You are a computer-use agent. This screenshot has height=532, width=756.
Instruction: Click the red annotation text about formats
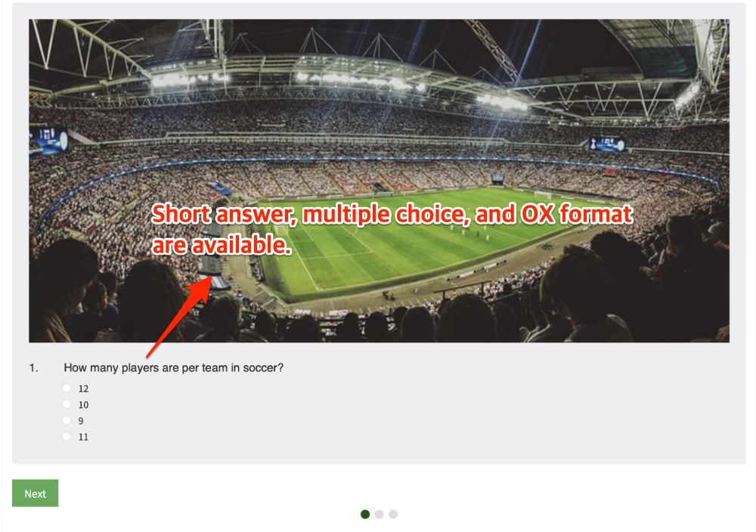tap(392, 230)
